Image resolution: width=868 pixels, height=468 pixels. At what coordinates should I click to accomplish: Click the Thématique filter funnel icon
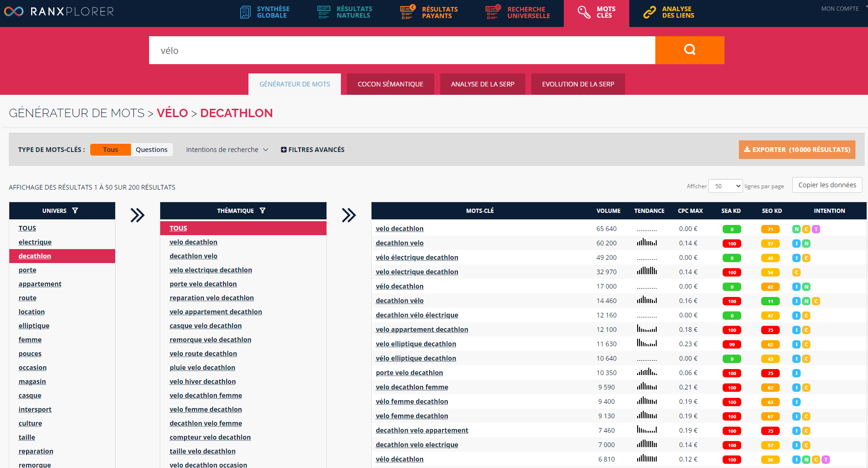click(262, 211)
